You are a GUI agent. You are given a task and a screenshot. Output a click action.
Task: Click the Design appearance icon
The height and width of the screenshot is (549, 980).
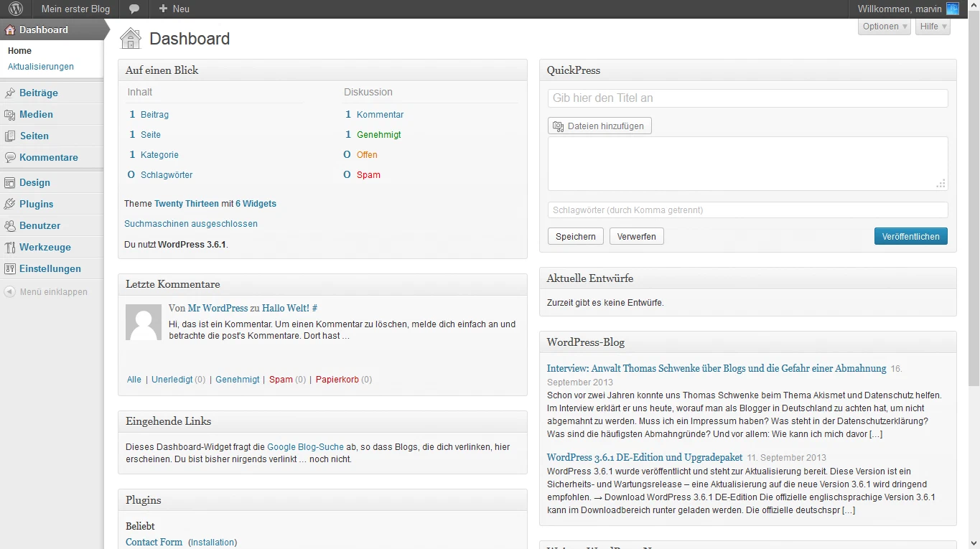(x=10, y=182)
